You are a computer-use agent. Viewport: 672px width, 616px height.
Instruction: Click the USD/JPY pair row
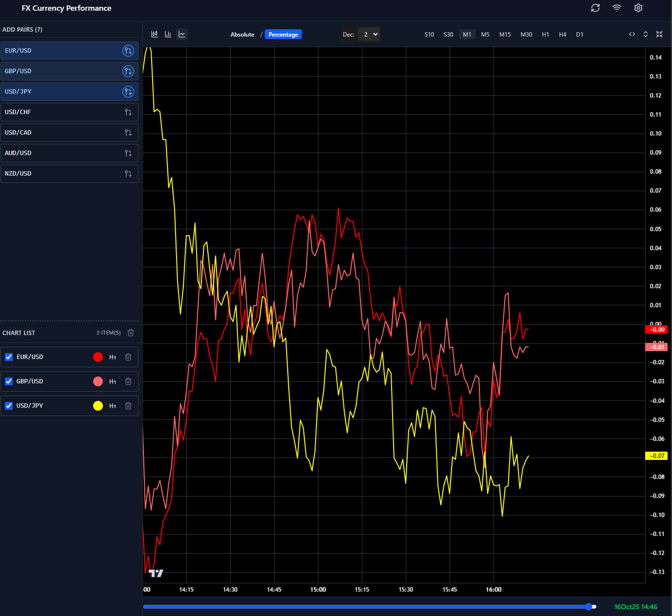point(69,92)
